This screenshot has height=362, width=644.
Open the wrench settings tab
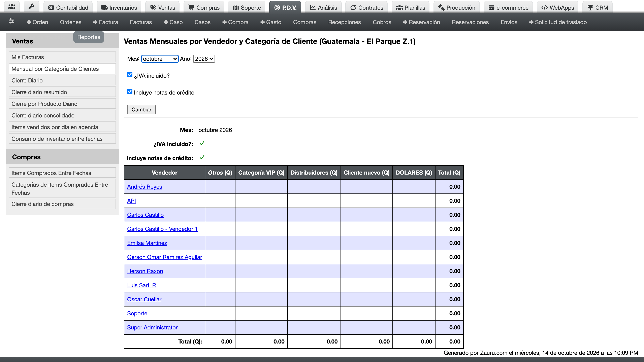click(31, 7)
